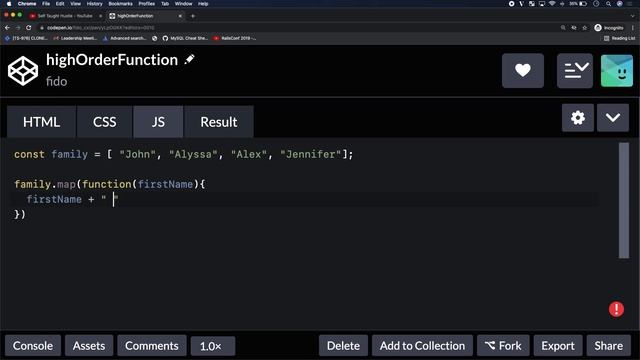Open a new browser tab
The image size is (640, 360).
pyautogui.click(x=193, y=16)
